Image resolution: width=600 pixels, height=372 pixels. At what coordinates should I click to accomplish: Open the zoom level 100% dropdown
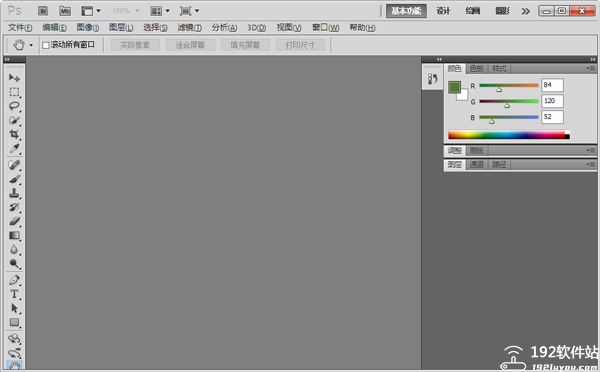click(x=126, y=11)
